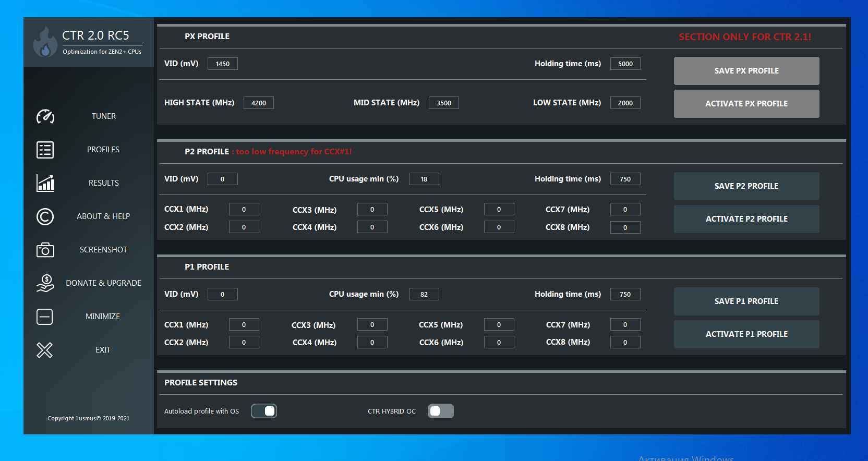Open DONATE & UPGRADE page
Viewport: 868px width, 461px height.
[x=103, y=283]
